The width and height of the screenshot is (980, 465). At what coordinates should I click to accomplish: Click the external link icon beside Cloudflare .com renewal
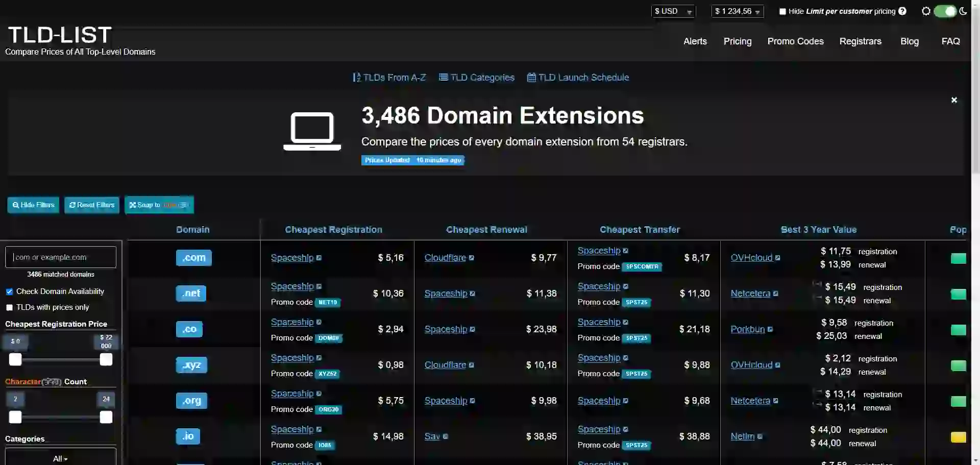point(471,258)
